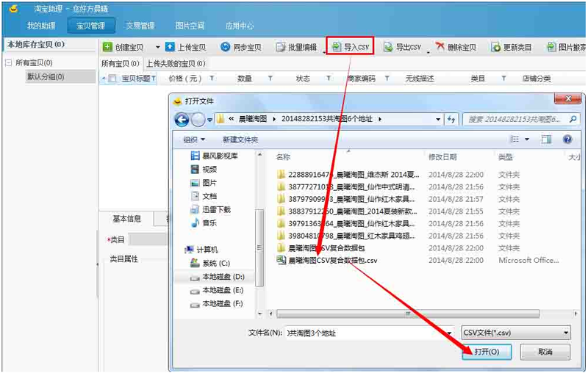Open the filter icon on 商家编码 column

point(387,79)
